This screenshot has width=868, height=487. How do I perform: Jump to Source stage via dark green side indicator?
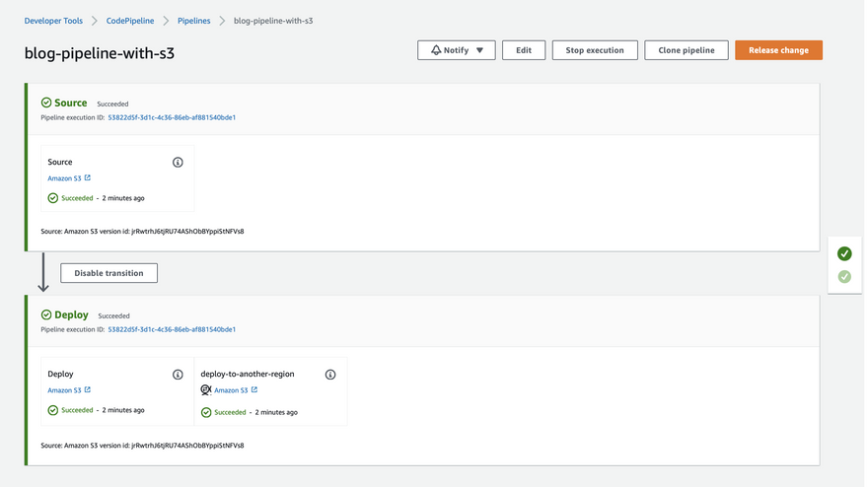click(x=844, y=253)
